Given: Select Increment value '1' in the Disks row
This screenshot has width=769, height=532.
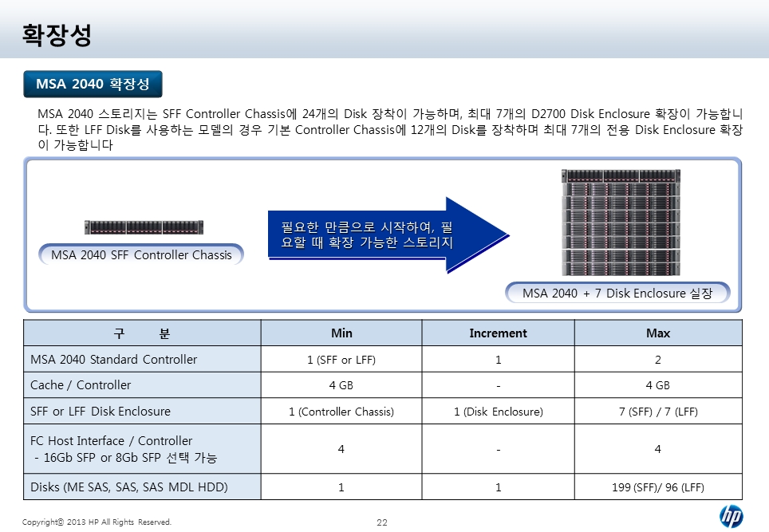Looking at the screenshot, I should pos(499,487).
